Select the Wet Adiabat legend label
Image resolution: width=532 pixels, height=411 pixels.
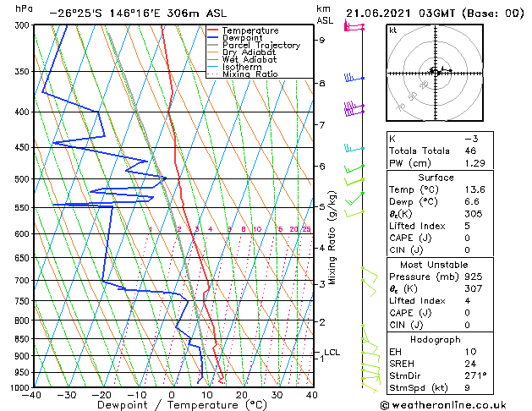click(x=250, y=59)
